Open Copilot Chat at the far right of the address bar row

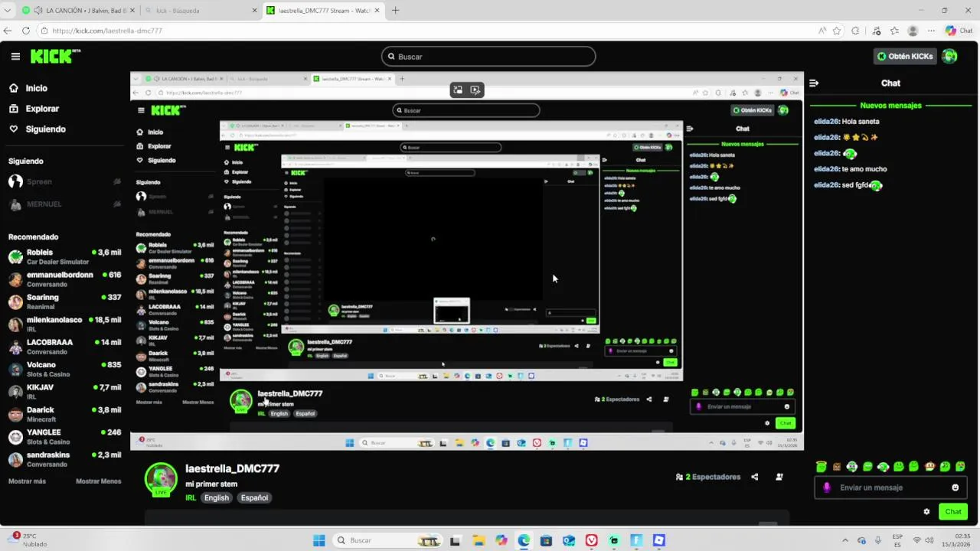coord(959,31)
